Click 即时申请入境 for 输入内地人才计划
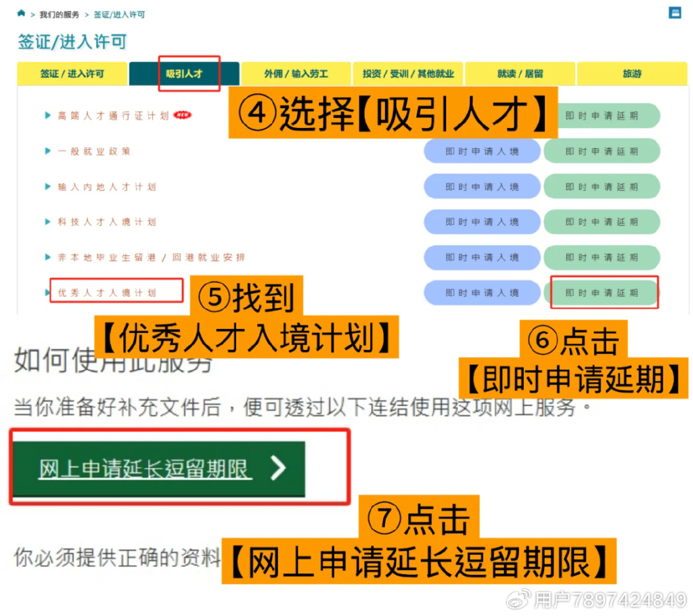 (482, 187)
